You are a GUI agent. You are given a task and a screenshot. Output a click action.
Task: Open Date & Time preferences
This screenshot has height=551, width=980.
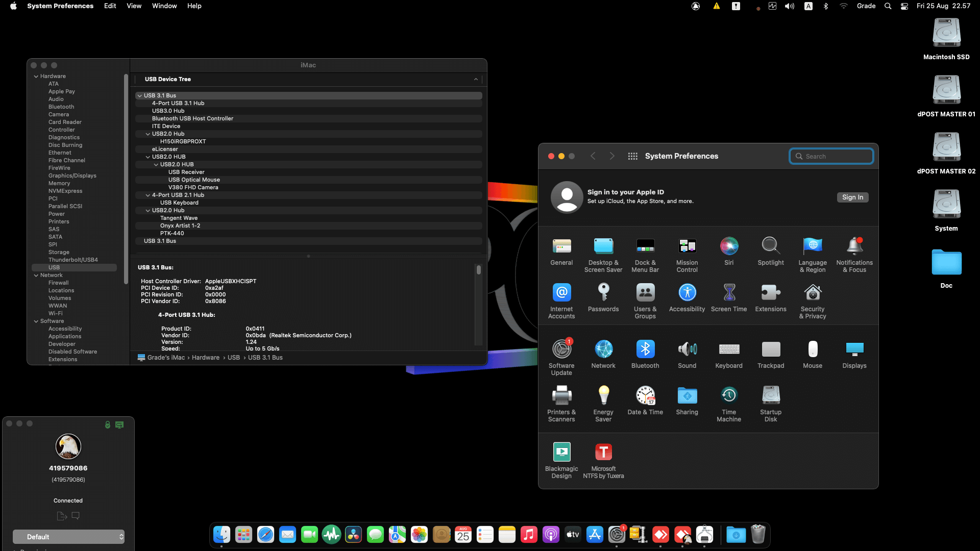(x=645, y=401)
